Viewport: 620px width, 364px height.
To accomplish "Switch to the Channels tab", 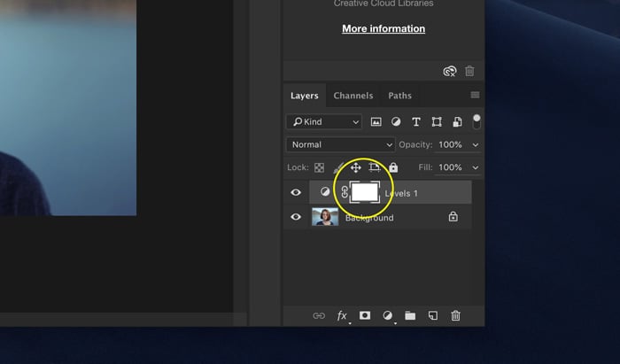I will 353,96.
